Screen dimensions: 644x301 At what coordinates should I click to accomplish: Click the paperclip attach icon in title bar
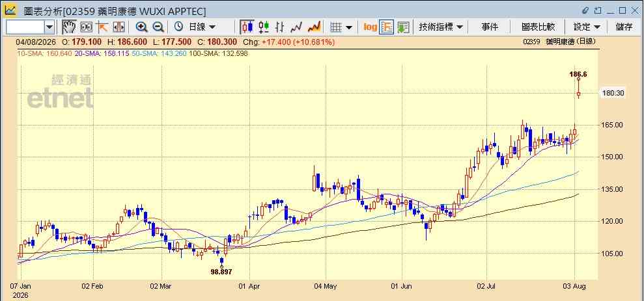tap(585, 10)
